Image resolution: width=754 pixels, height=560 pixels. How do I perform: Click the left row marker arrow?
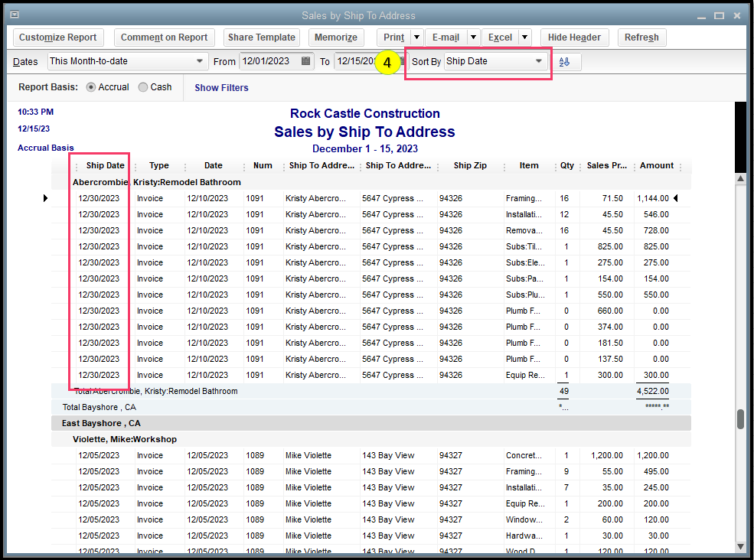46,198
